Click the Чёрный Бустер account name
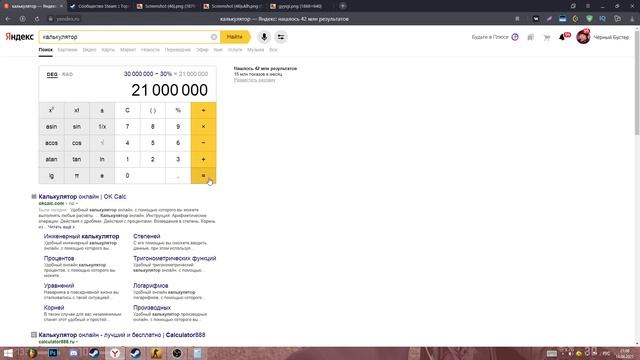The image size is (640, 360). (x=611, y=37)
